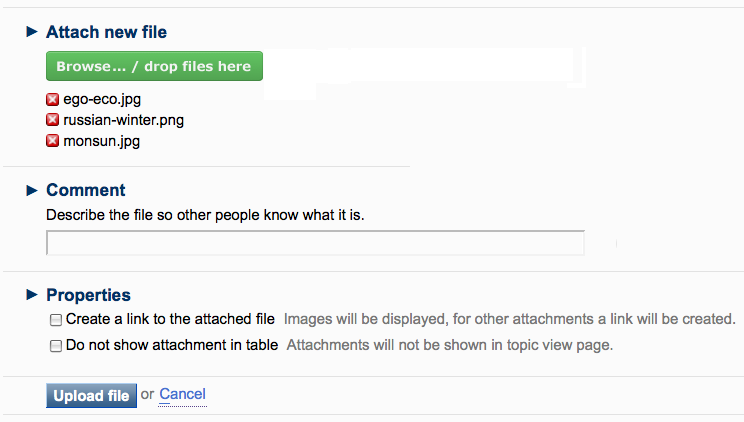Focus the comment description text field
Image resolution: width=744 pixels, height=422 pixels.
click(x=315, y=243)
